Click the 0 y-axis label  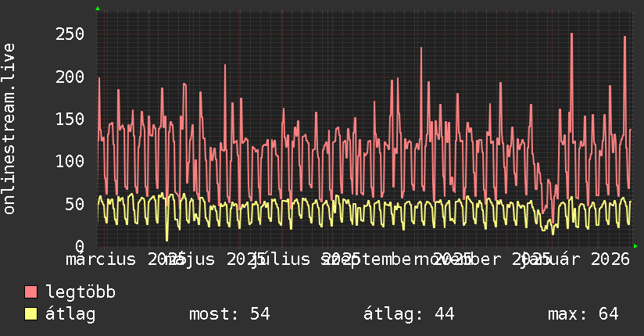coord(80,246)
